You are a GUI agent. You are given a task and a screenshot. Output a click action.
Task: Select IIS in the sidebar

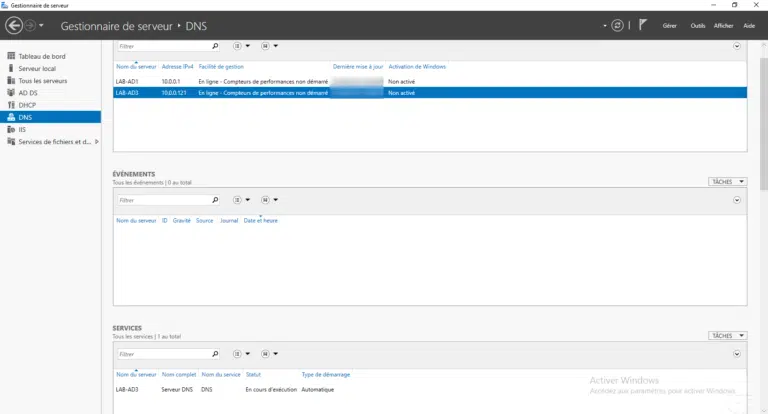click(x=22, y=129)
